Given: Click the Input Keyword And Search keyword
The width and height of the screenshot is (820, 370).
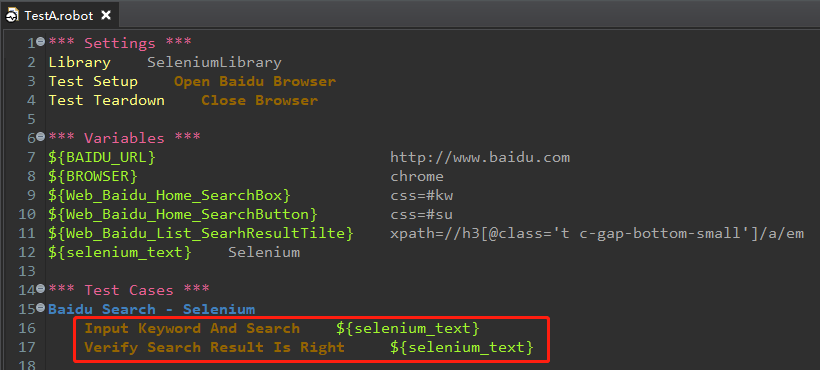Looking at the screenshot, I should [x=192, y=328].
